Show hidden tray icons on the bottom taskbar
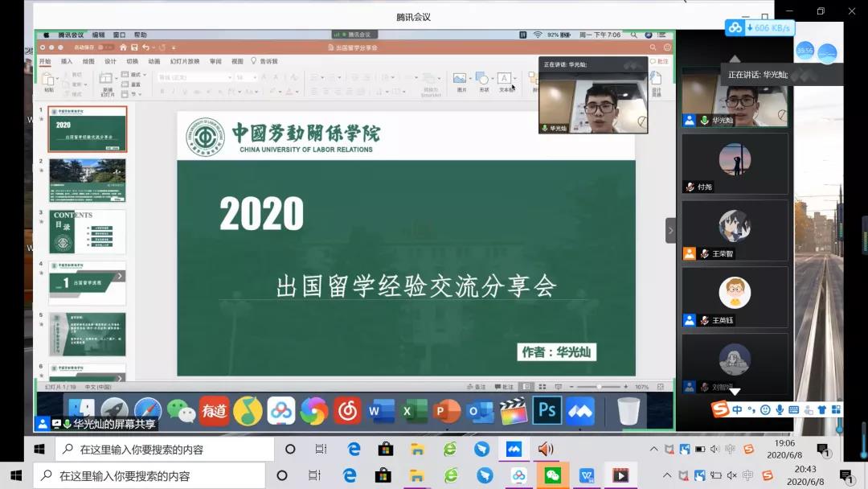The height and width of the screenshot is (489, 868). (667, 475)
